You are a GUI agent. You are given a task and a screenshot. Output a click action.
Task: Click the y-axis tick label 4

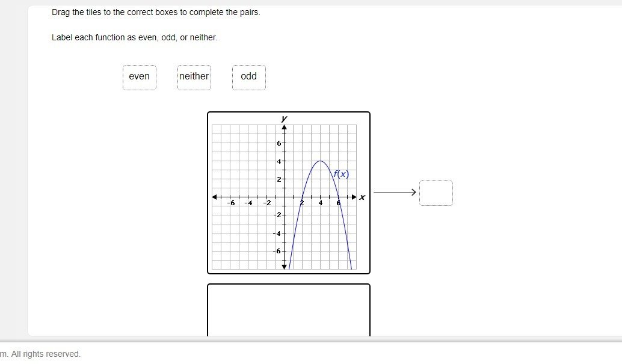click(x=279, y=161)
